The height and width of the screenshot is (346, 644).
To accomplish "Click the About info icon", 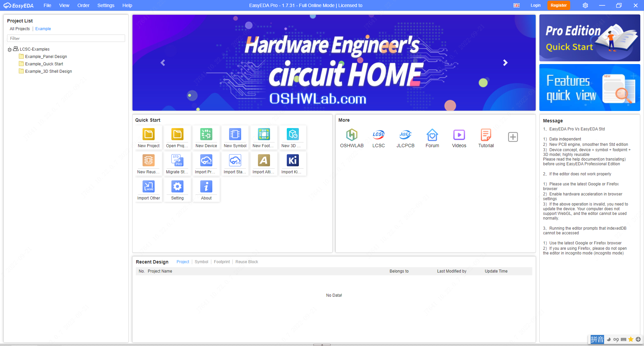I will point(206,187).
